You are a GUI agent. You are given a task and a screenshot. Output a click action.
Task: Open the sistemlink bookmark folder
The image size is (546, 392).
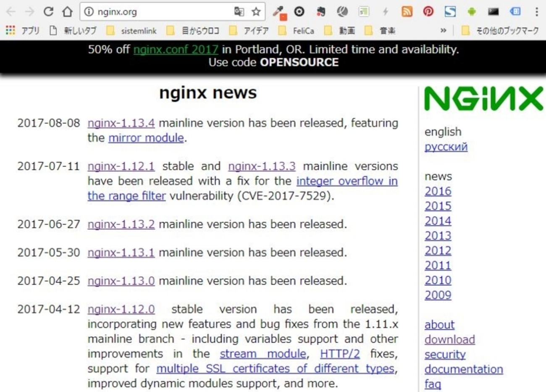point(139,30)
